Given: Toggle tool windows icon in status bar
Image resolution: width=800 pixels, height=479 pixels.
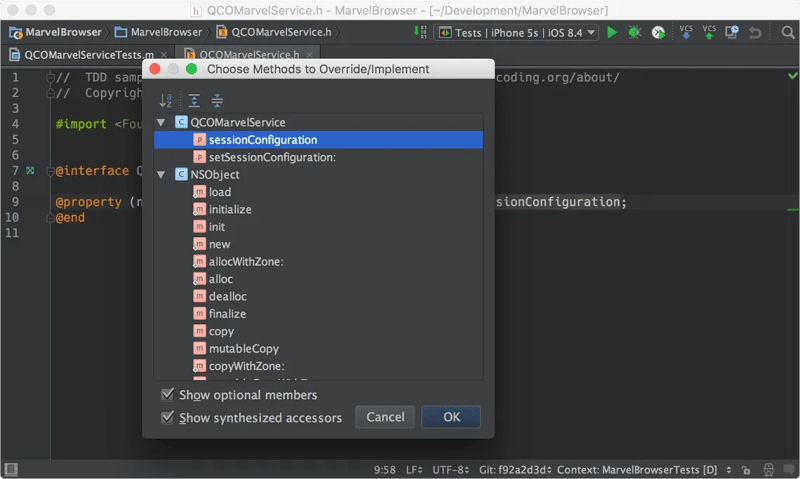Looking at the screenshot, I should pos(11,469).
